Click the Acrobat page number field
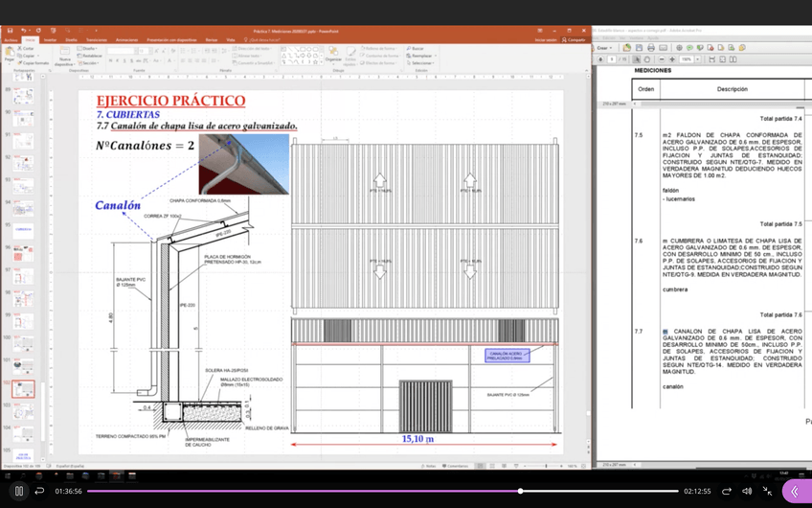 coord(612,59)
